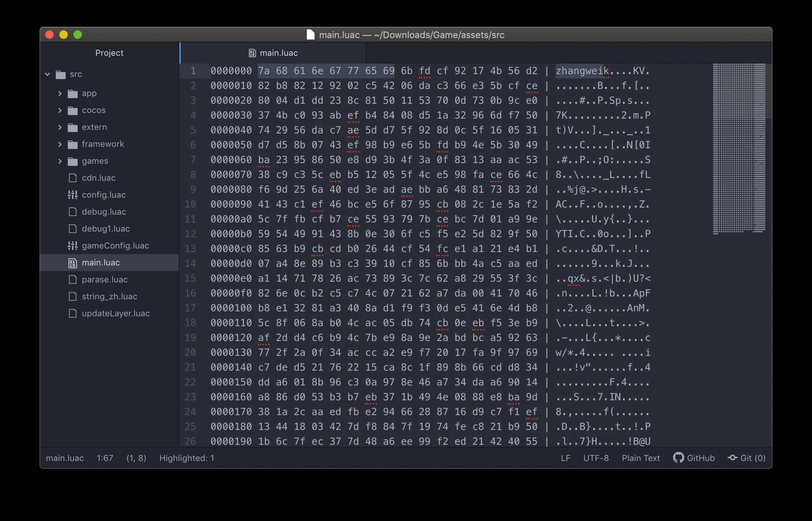Click the config.luac settings icon

pyautogui.click(x=73, y=195)
